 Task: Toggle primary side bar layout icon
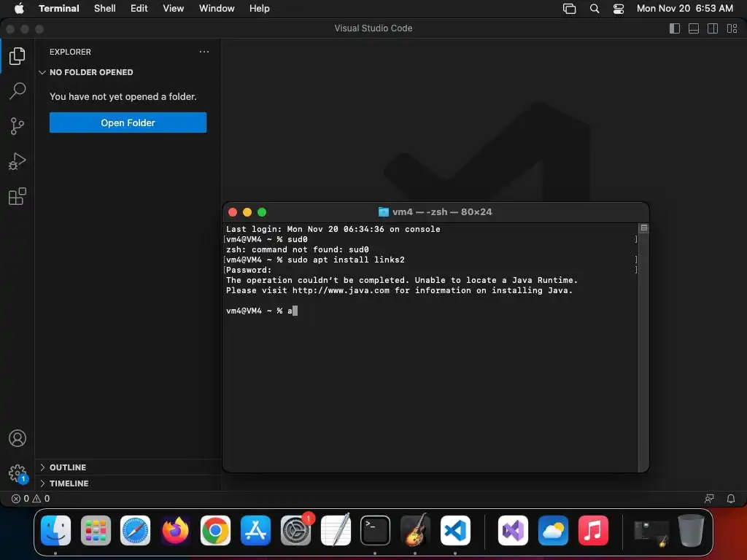(675, 28)
